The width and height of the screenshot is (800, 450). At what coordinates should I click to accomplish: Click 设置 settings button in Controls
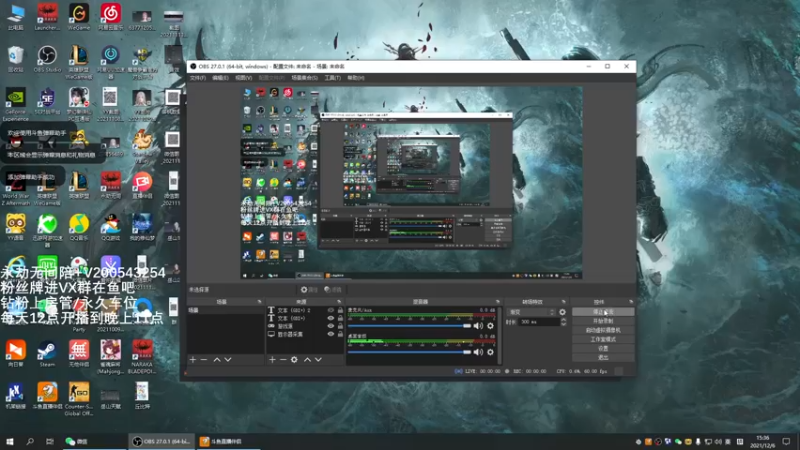[603, 348]
